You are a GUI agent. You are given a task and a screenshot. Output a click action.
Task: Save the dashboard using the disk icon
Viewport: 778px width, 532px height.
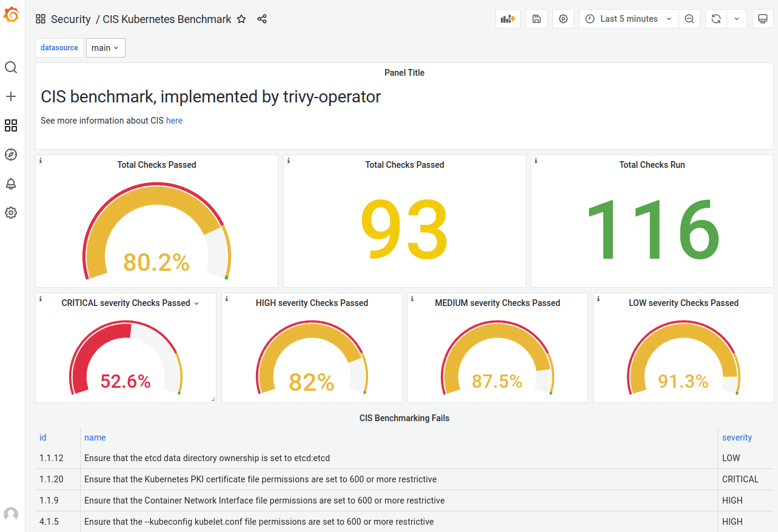click(537, 19)
